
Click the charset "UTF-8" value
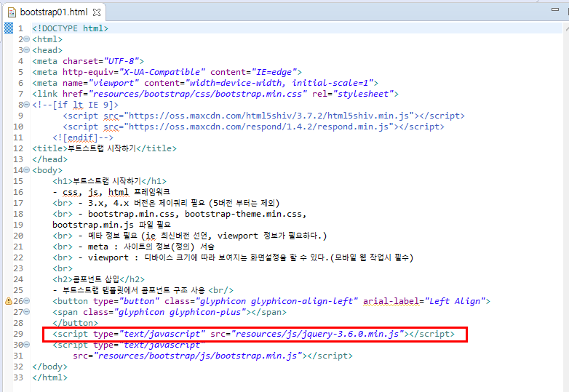[x=122, y=61]
